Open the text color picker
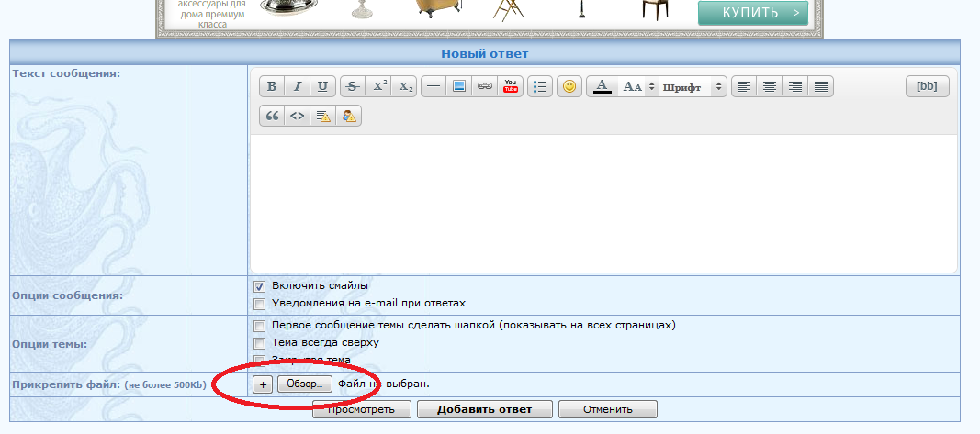The image size is (980, 434). 602,86
